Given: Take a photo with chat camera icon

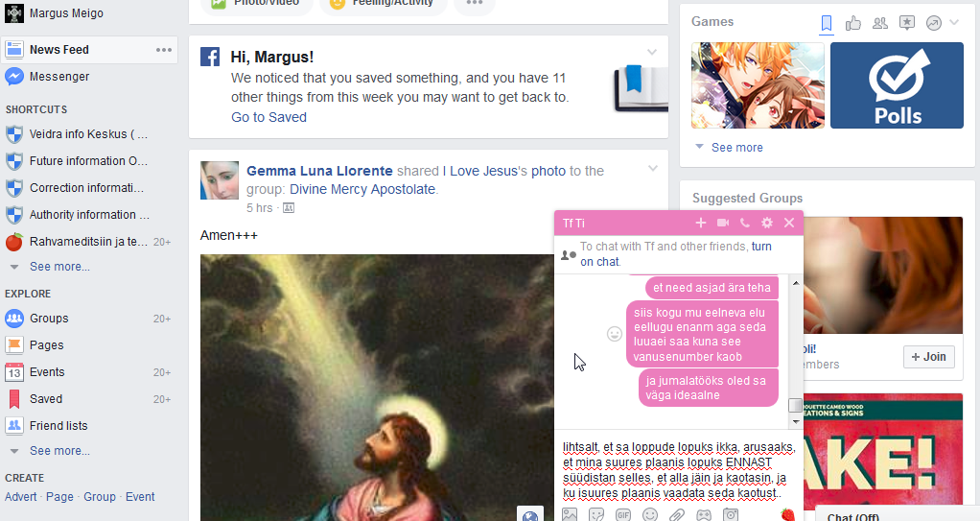Looking at the screenshot, I should click(x=731, y=514).
